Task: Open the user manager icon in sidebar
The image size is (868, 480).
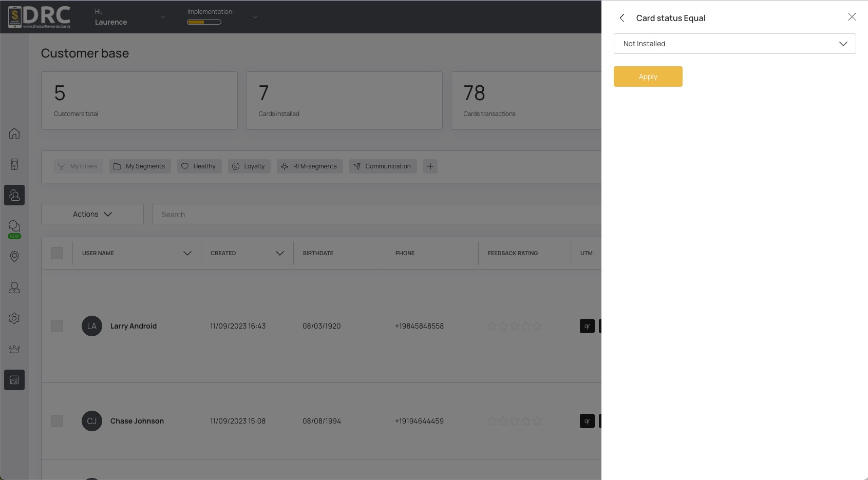Action: [x=14, y=287]
